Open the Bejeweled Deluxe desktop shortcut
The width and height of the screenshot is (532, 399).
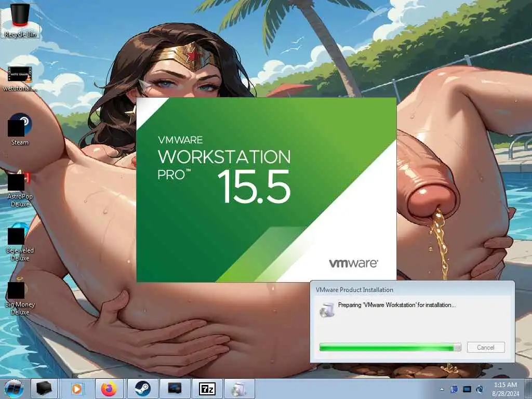tap(20, 242)
